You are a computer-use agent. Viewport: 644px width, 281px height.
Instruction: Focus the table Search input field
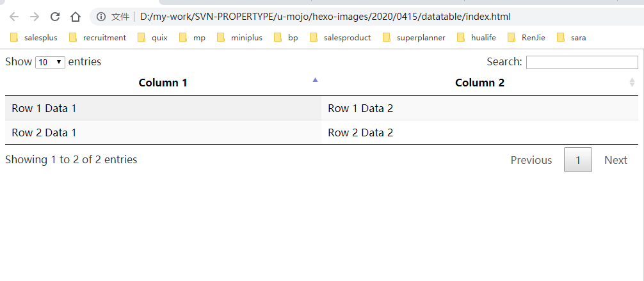[582, 62]
